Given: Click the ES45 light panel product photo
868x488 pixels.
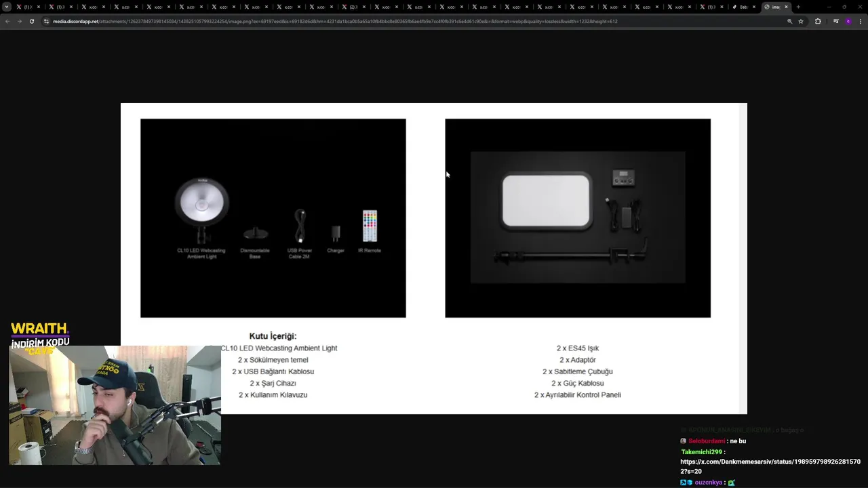Looking at the screenshot, I should point(578,218).
